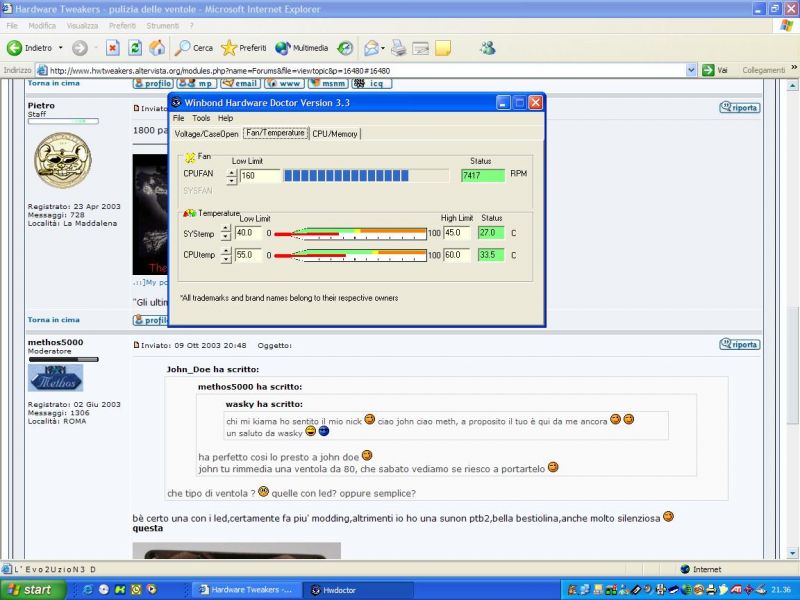Viewport: 800px width, 600px height.
Task: Click the profilo button at page top
Action: [153, 83]
